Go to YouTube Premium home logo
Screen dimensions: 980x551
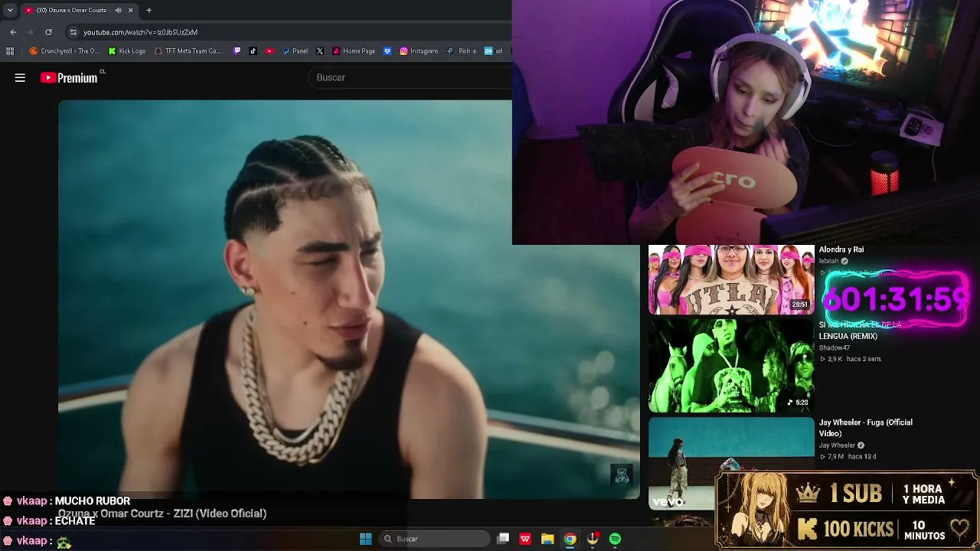click(69, 77)
